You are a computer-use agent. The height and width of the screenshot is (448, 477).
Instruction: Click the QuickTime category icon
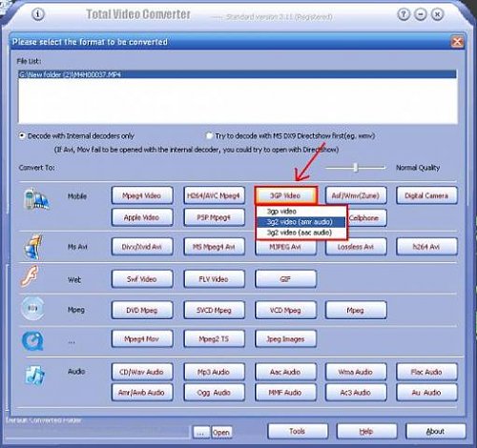click(x=32, y=340)
